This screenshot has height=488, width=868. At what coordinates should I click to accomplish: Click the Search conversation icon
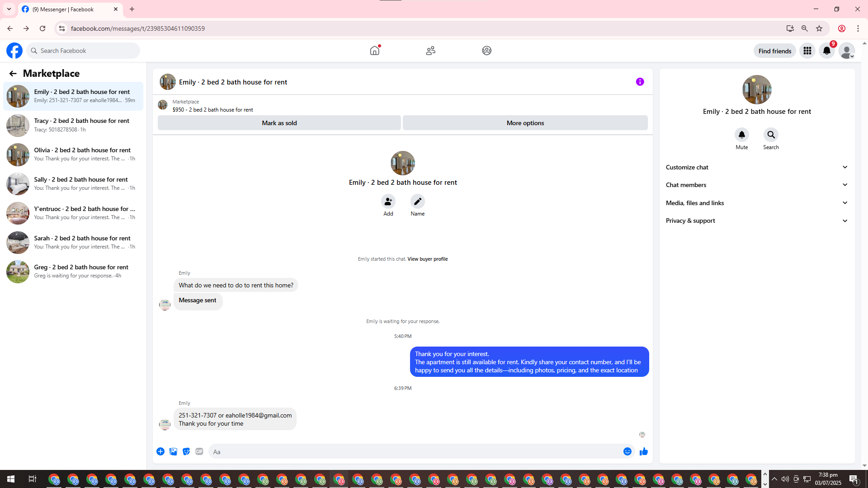(771, 135)
